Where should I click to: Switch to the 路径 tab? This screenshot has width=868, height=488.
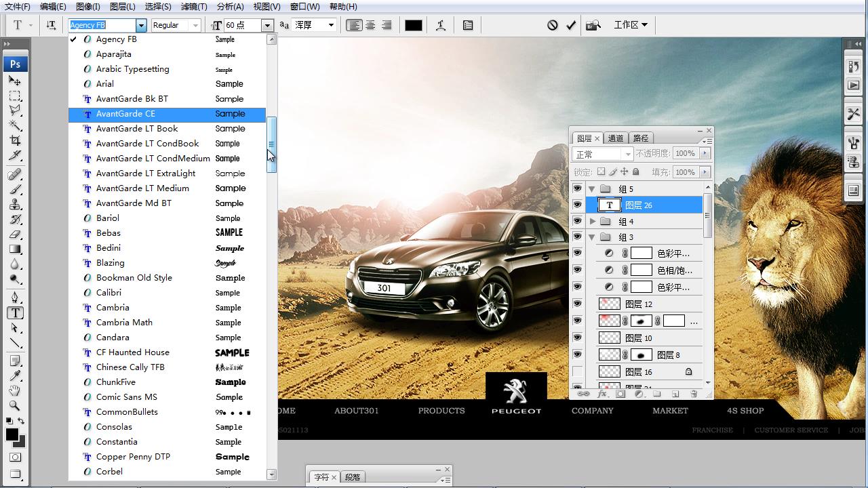tap(641, 138)
